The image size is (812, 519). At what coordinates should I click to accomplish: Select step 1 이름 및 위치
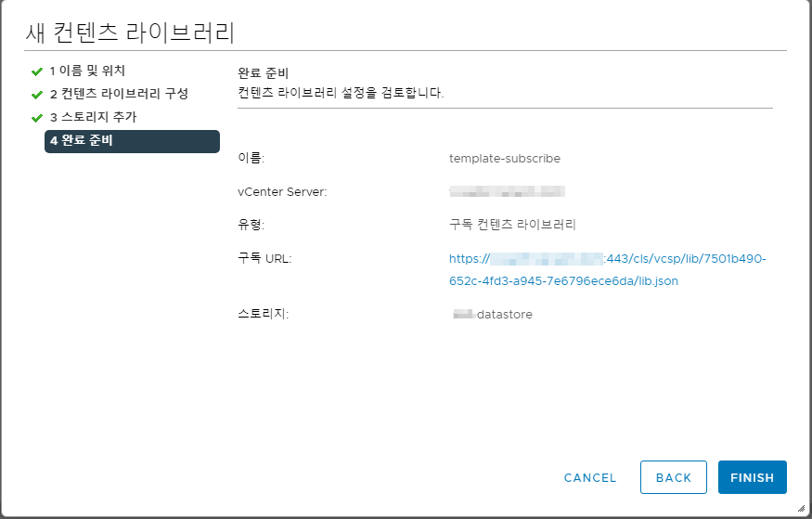coord(87,71)
